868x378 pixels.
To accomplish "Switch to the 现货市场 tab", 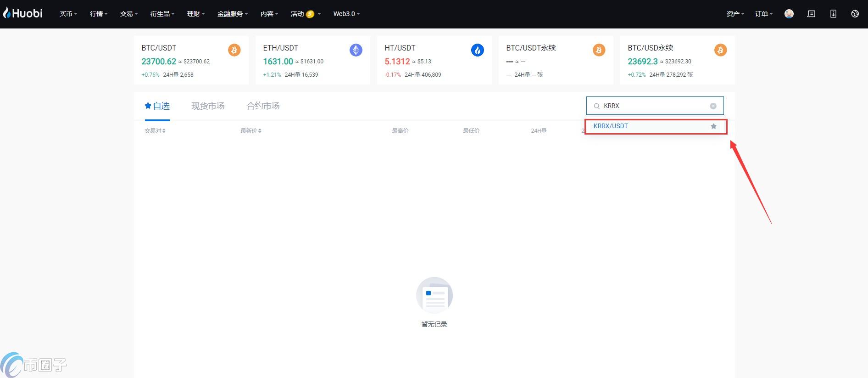I will click(208, 106).
